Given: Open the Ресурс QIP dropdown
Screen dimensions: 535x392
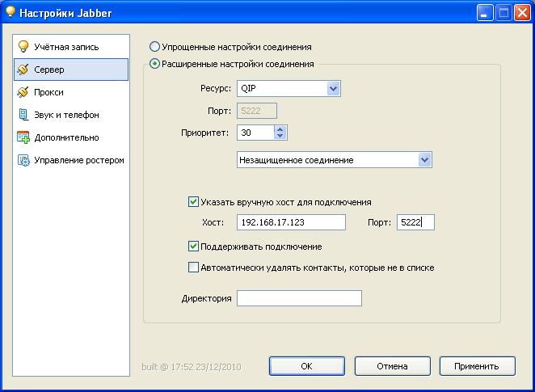Looking at the screenshot, I should pyautogui.click(x=333, y=89).
